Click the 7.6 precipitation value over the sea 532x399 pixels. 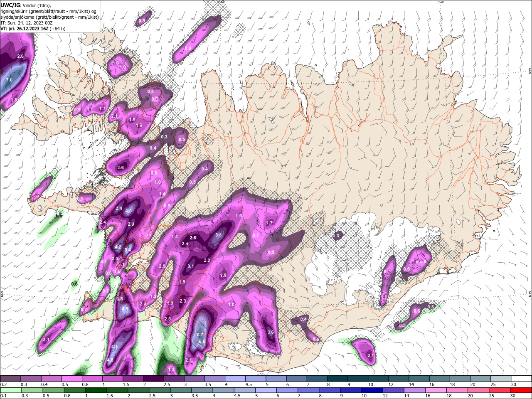coord(9,80)
